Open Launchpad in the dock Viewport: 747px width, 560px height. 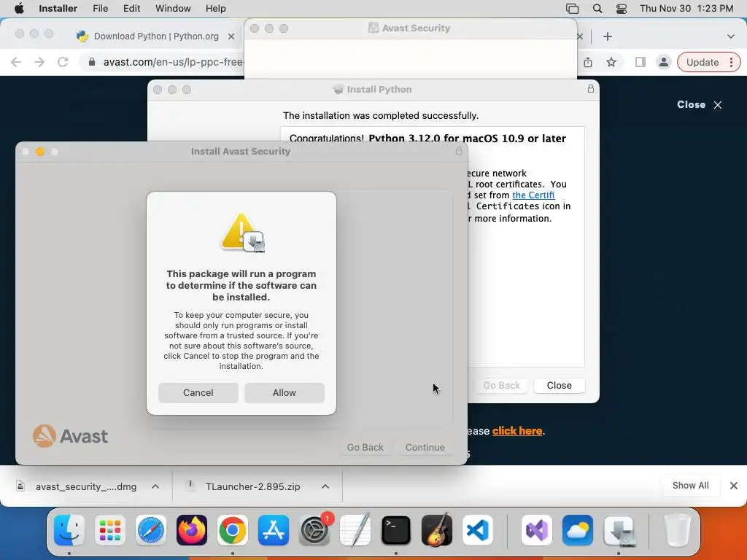tap(110, 530)
